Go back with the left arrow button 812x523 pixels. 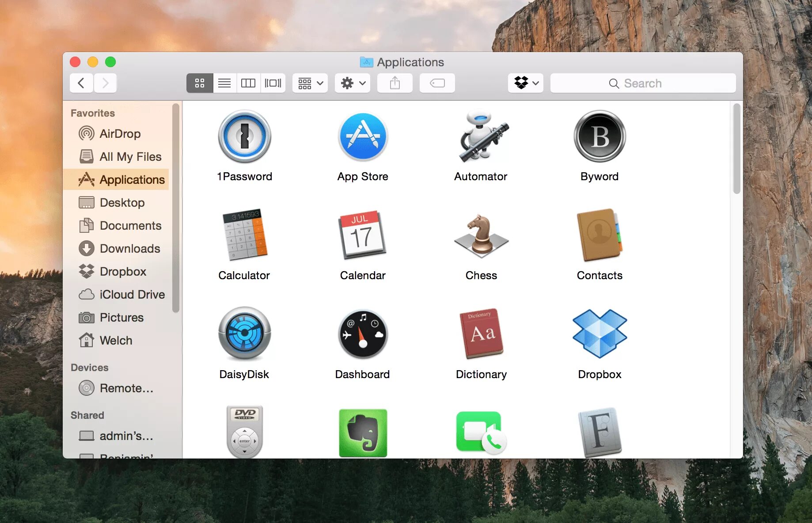point(81,83)
